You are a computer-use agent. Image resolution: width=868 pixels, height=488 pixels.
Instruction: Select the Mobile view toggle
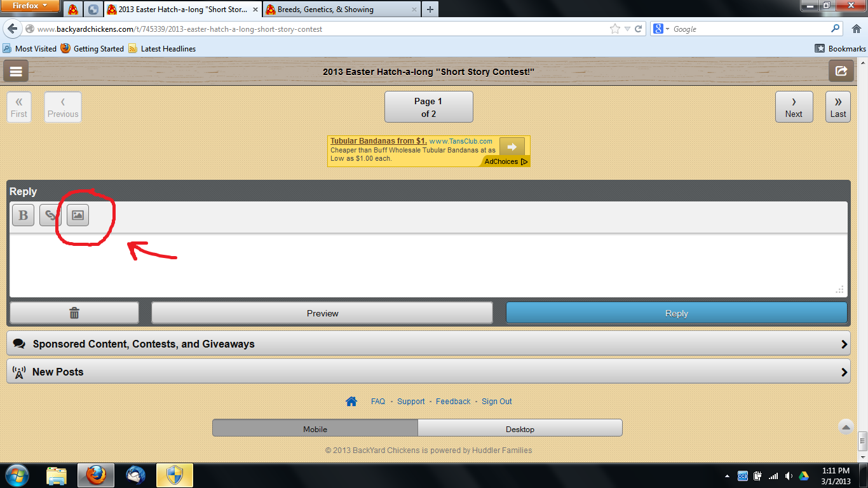coord(315,429)
